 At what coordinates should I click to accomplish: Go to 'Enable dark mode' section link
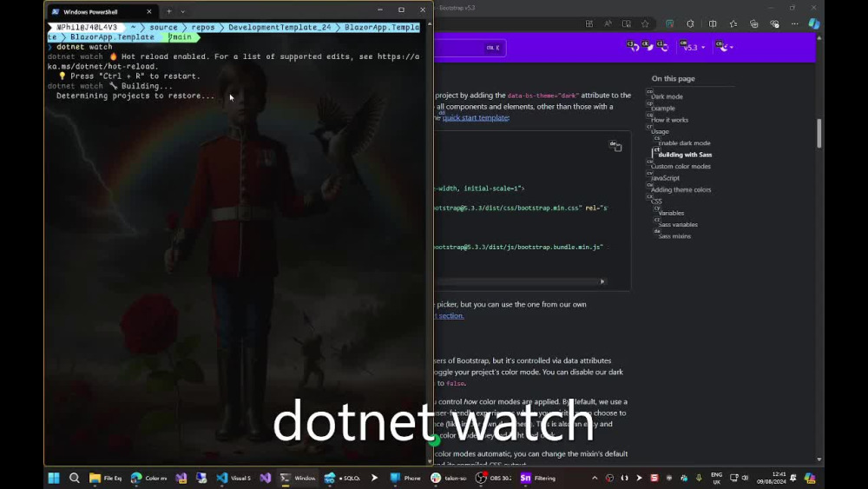point(684,143)
